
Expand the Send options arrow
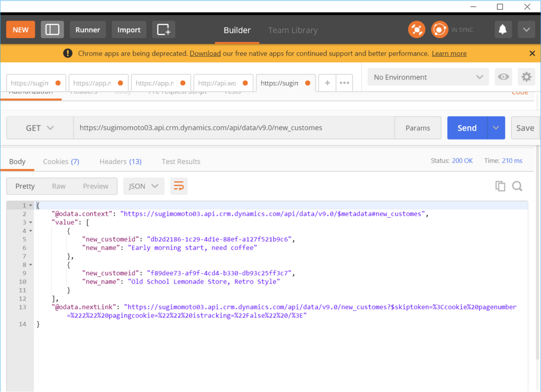pyautogui.click(x=496, y=128)
